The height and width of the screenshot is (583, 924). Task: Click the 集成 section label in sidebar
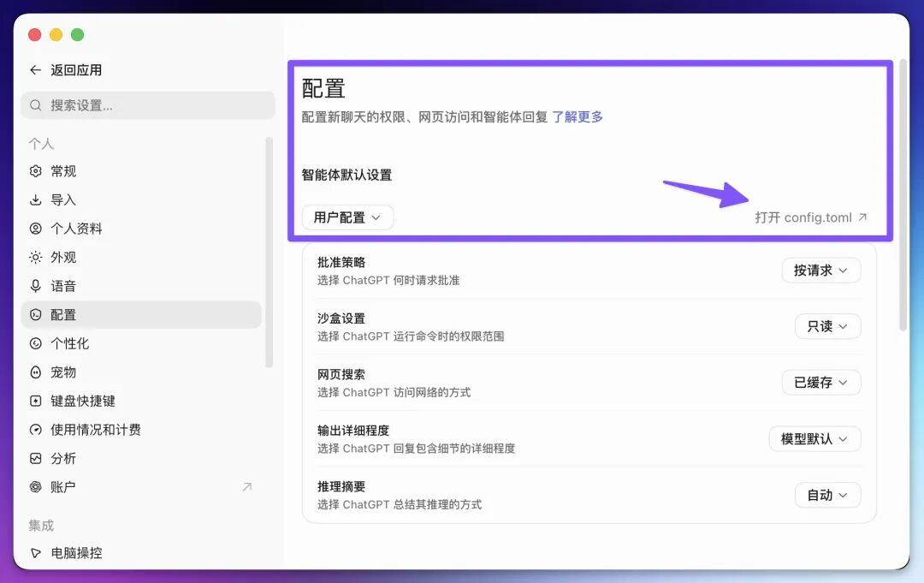(41, 526)
